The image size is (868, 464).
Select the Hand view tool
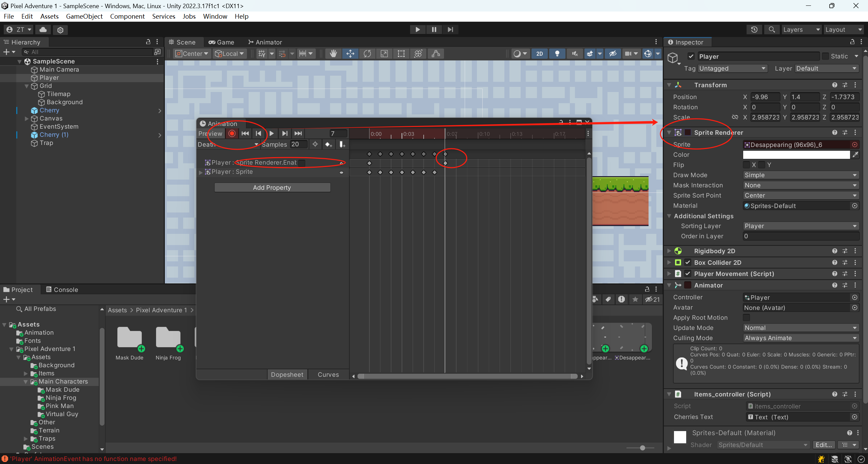(333, 54)
